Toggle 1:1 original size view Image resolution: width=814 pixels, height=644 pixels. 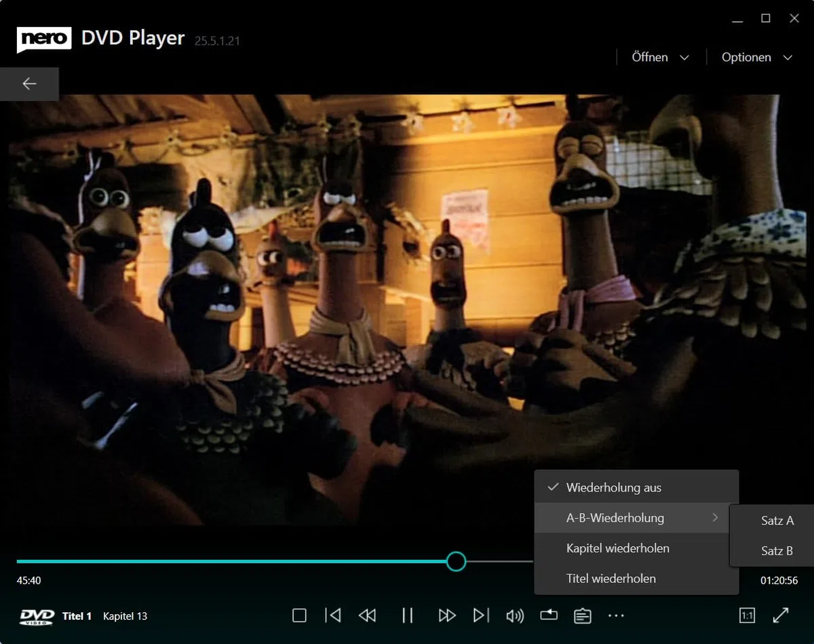[x=747, y=616]
